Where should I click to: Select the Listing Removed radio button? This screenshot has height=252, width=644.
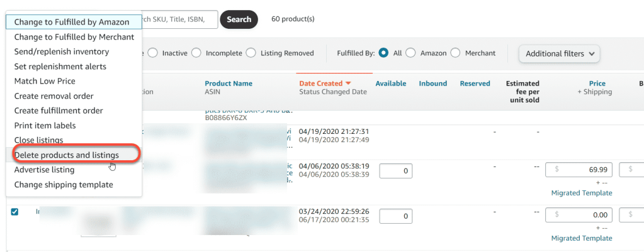[x=251, y=53]
